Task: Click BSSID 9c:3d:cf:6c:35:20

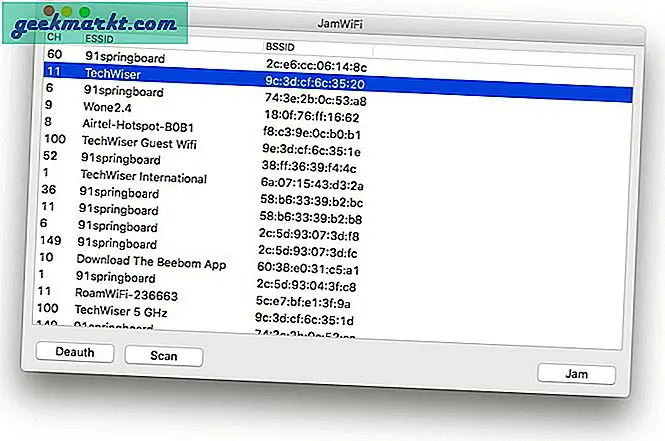Action: tap(315, 82)
